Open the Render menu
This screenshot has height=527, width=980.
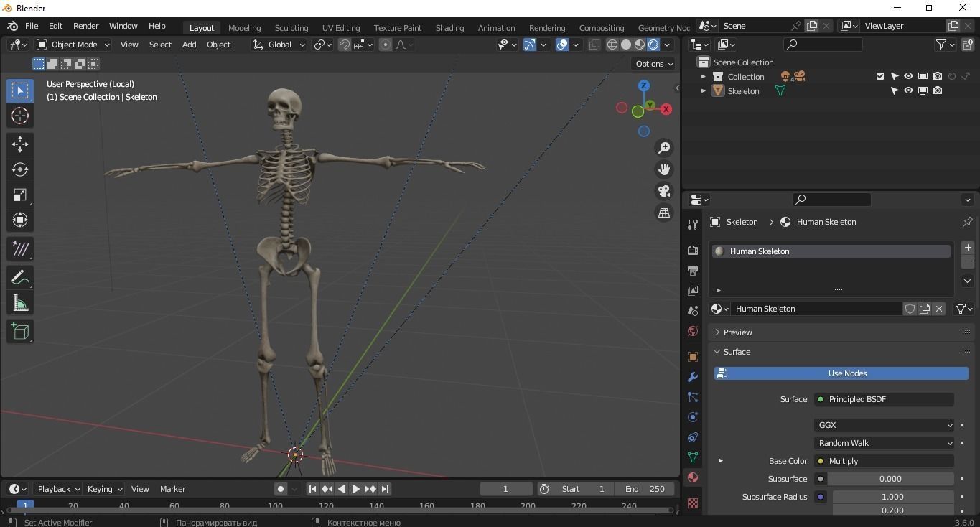(x=85, y=26)
